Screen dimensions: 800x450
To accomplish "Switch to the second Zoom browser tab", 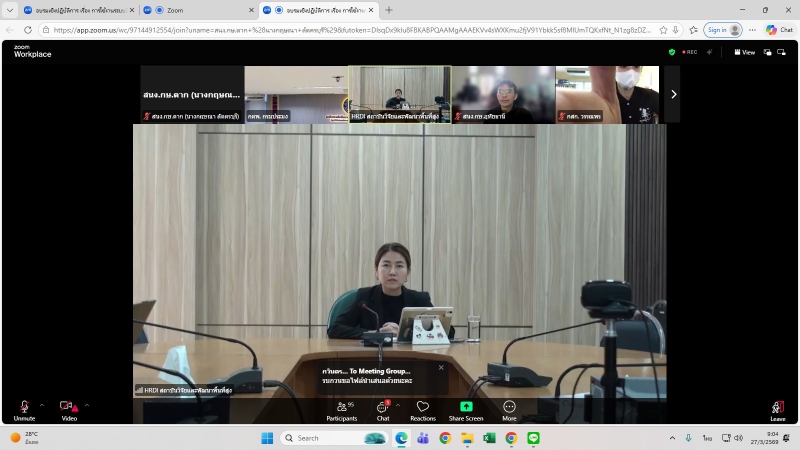I will coord(195,10).
